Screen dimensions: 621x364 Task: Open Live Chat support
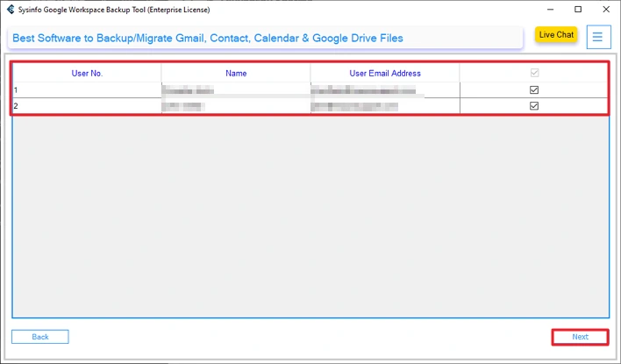[x=556, y=35]
